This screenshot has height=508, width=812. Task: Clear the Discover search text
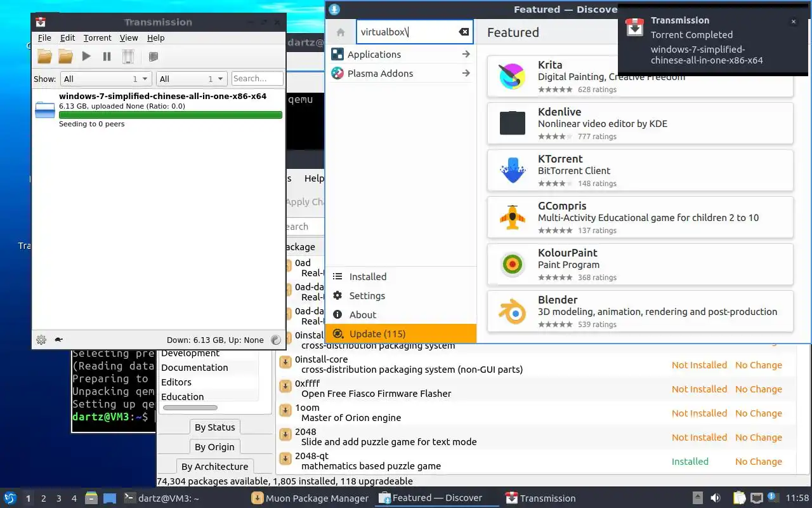(464, 32)
